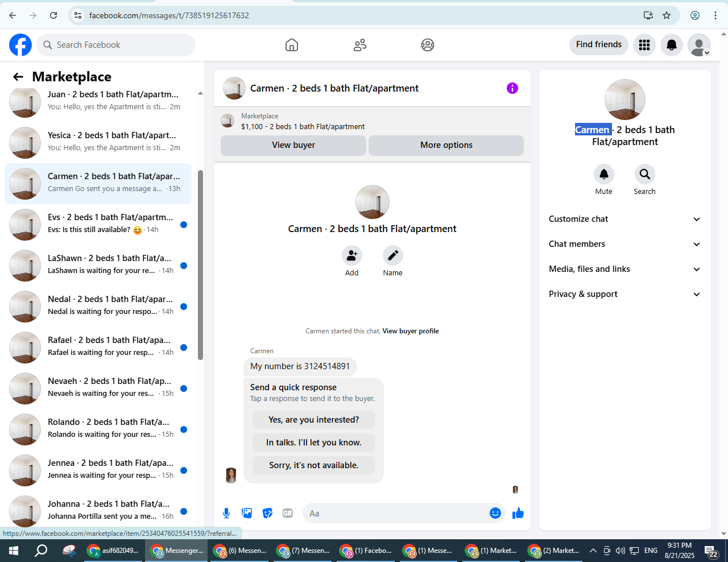
Task: Expand Privacy & support section
Action: (x=624, y=294)
